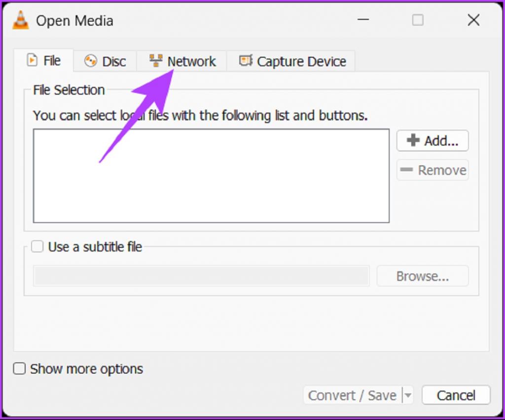Enable Use a subtitle file checkbox

[x=37, y=247]
